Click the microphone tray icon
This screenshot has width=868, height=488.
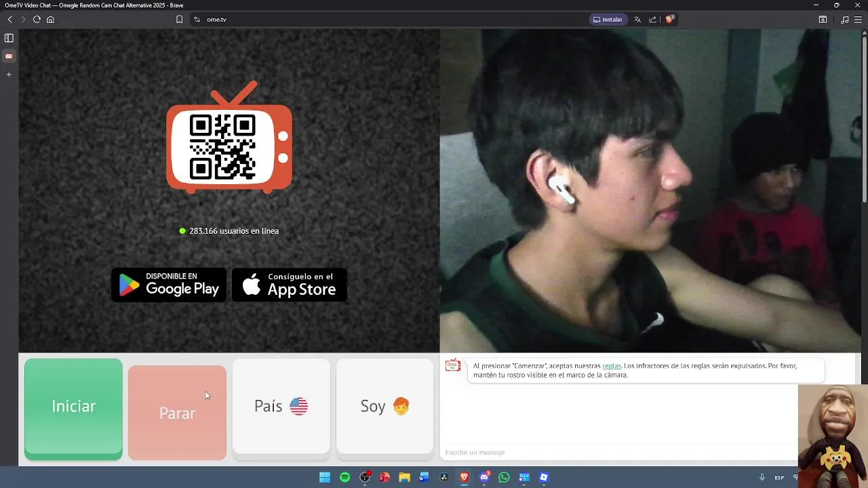click(x=762, y=477)
